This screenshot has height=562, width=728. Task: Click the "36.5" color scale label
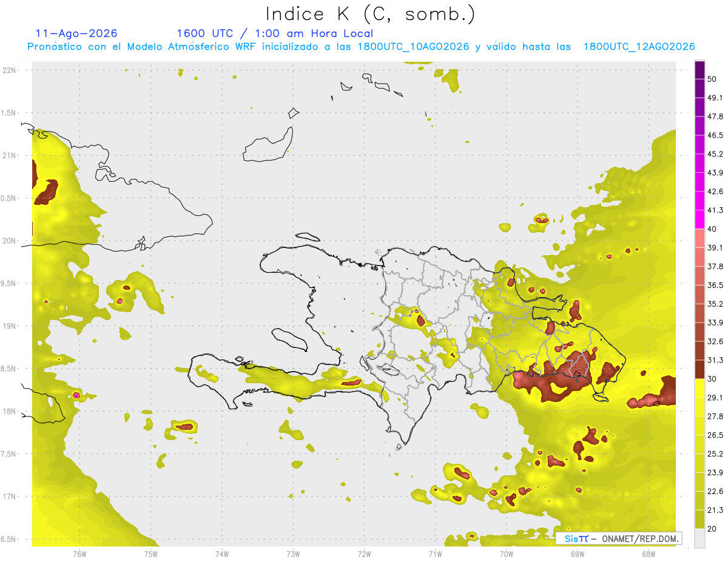coord(715,285)
